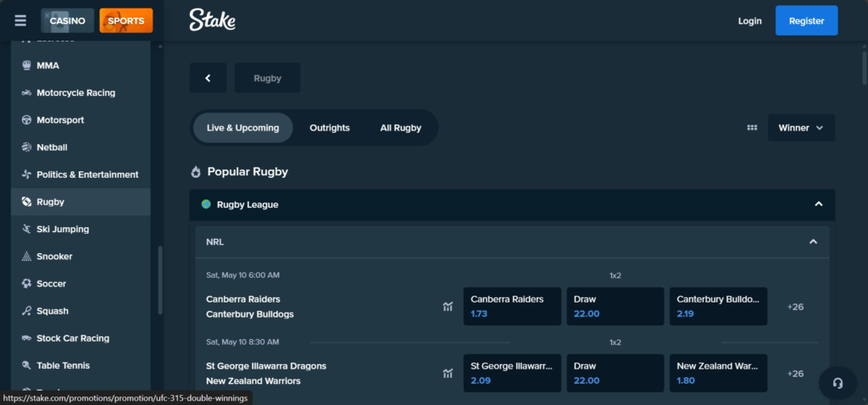Viewport: 868px width, 405px height.
Task: Bet on St George Illawarra at 2.09
Action: click(512, 373)
